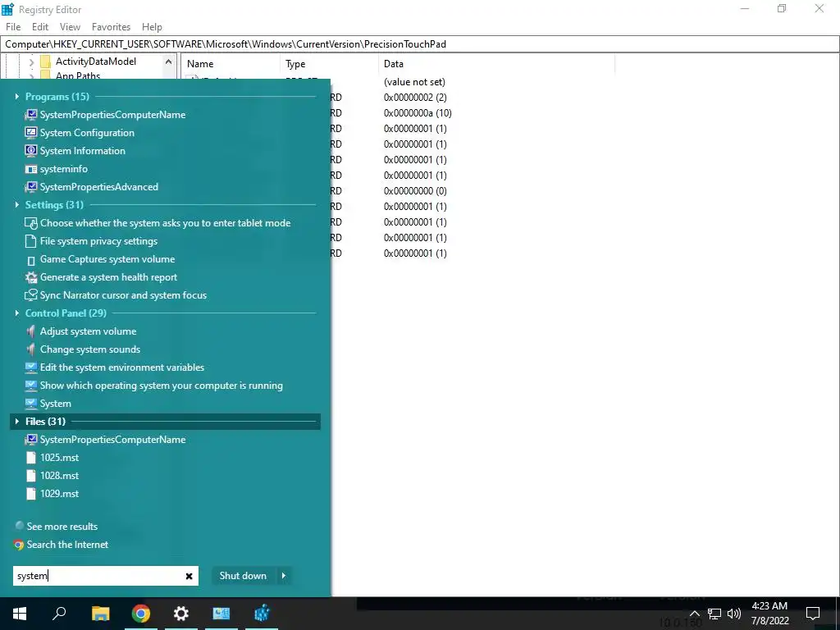
Task: Click the SystemPropertiesAdvanced icon
Action: [31, 187]
